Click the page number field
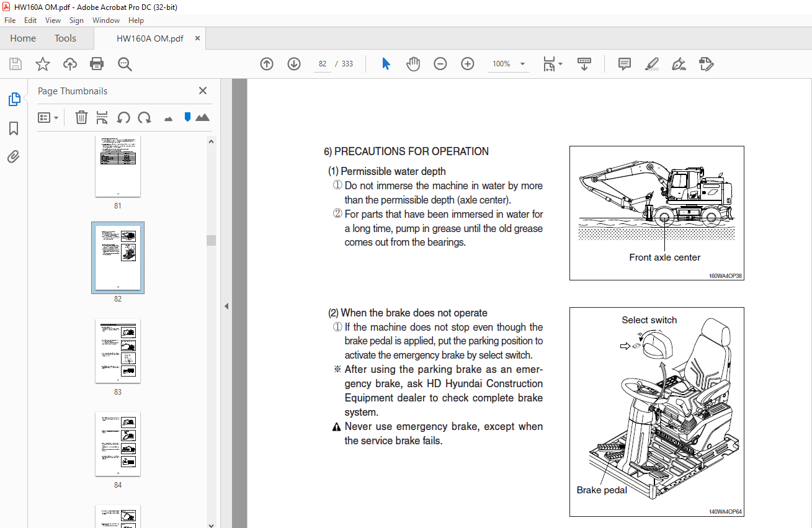The height and width of the screenshot is (528, 812). coord(323,64)
